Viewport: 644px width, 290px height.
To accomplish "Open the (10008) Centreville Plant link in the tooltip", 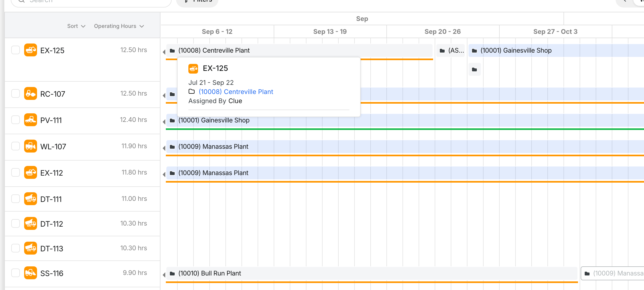I will coord(236,92).
